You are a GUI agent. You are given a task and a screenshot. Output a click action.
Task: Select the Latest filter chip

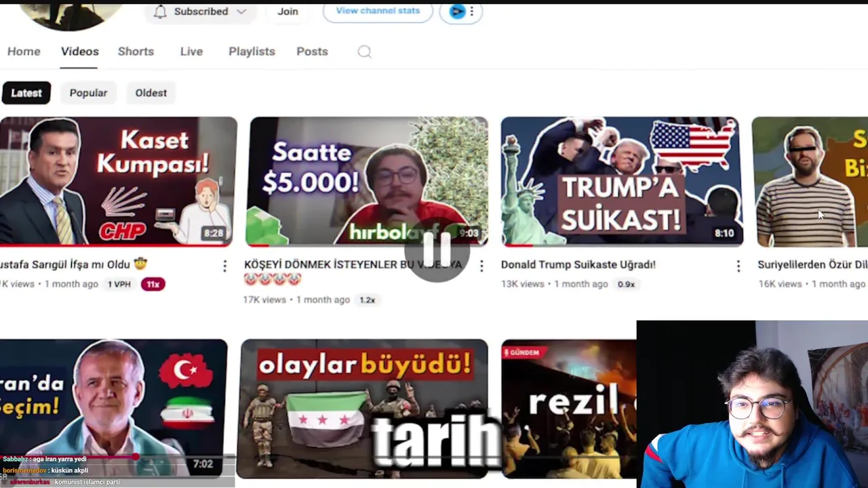pos(26,93)
